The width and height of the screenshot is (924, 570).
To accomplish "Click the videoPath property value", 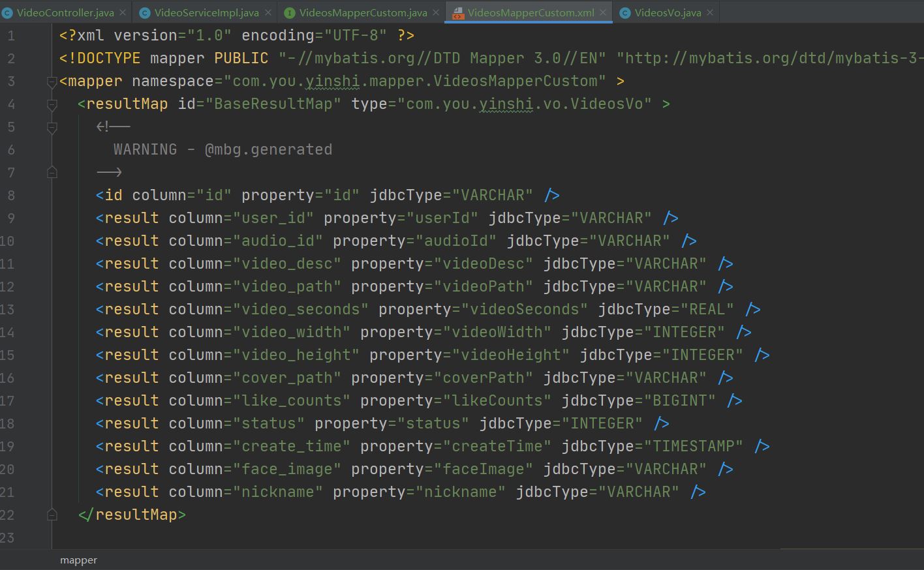I will point(484,286).
